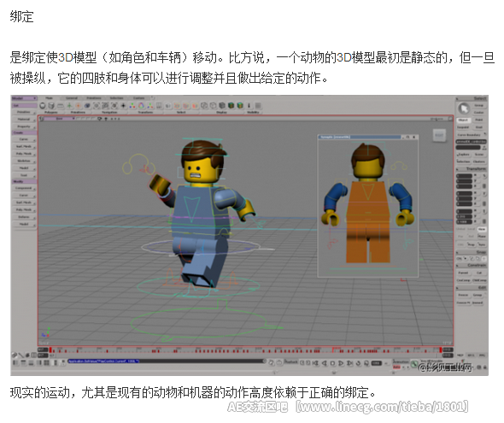Collapse the Edit panel header

(x=472, y=287)
